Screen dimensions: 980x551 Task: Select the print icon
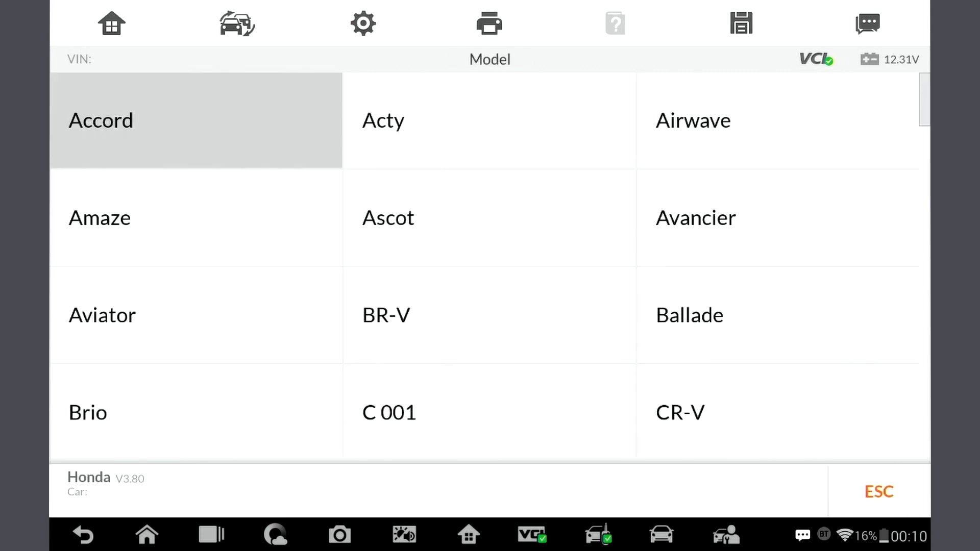click(x=489, y=23)
